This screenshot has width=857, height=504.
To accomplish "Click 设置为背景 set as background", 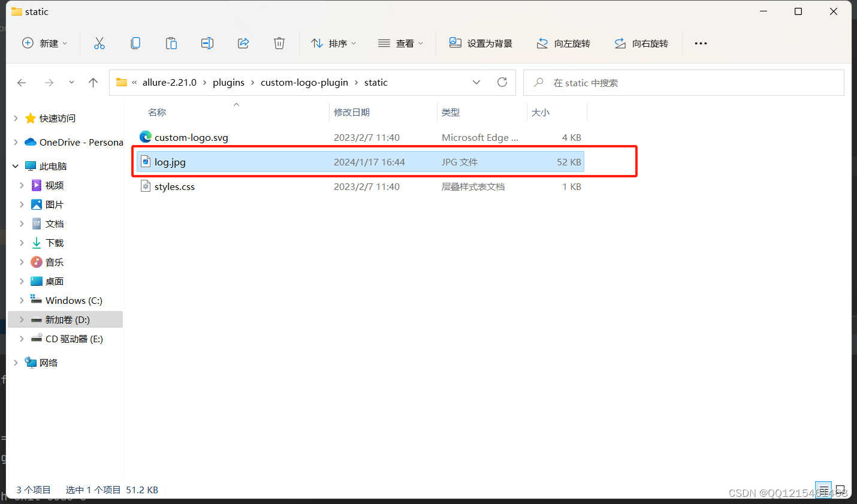I will pyautogui.click(x=481, y=43).
